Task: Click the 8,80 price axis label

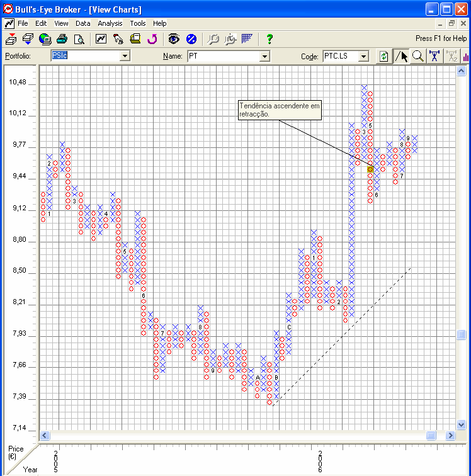Action: pos(19,239)
